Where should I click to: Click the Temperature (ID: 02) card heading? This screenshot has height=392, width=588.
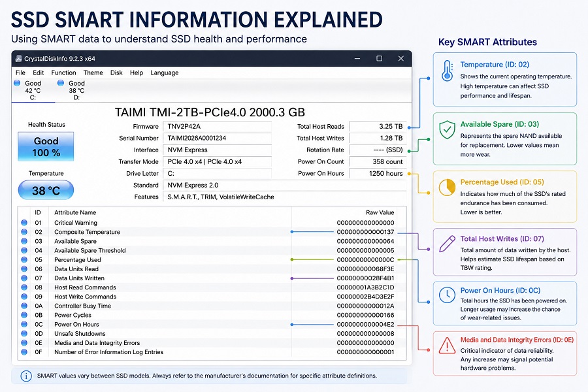click(x=495, y=65)
